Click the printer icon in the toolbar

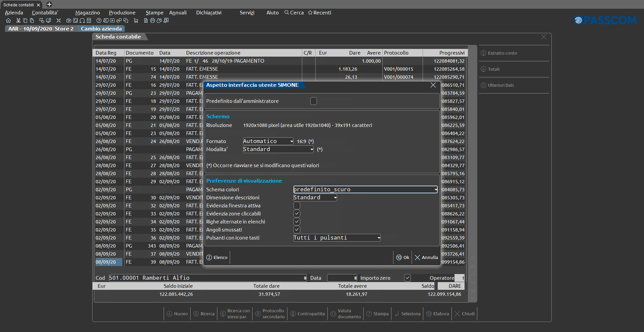(x=153, y=21)
